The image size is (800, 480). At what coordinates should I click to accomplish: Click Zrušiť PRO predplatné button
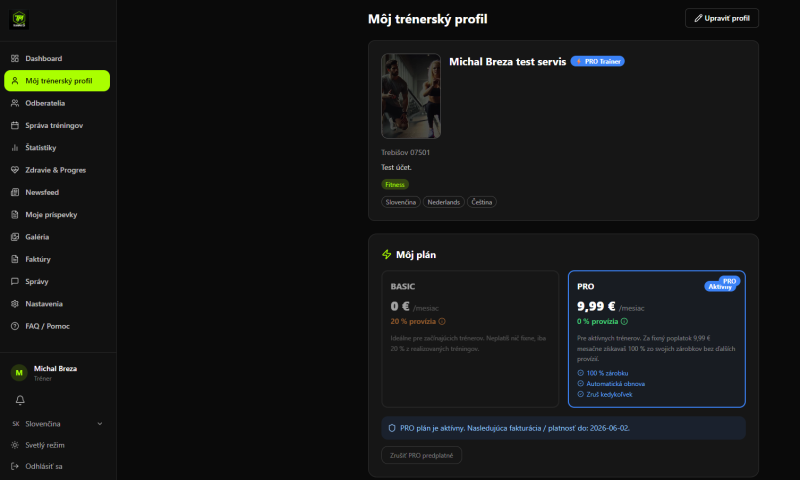click(x=421, y=456)
